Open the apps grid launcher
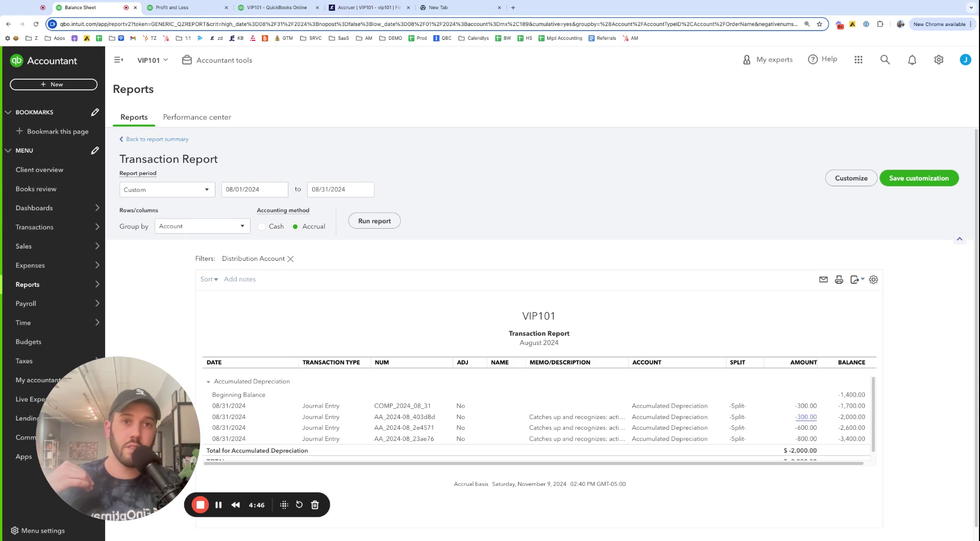Viewport: 980px width, 541px height. [x=859, y=60]
